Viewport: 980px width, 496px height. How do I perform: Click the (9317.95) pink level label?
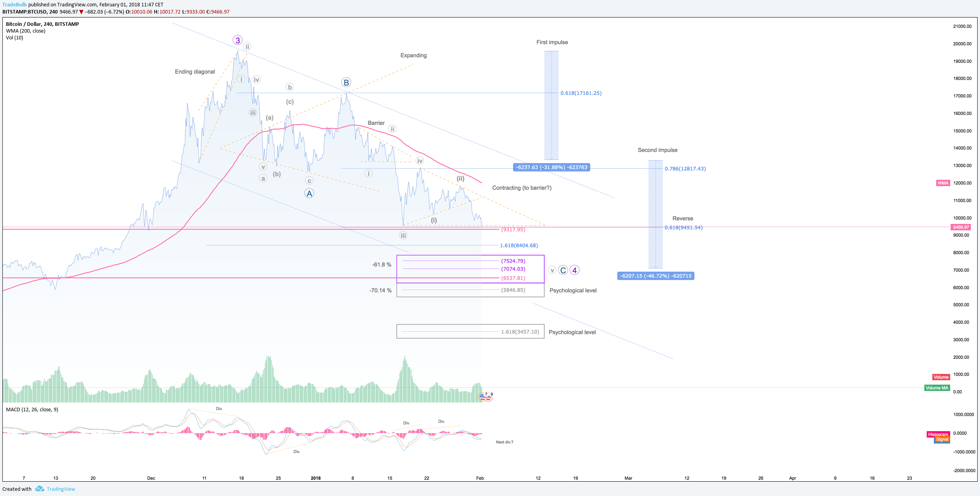pyautogui.click(x=513, y=230)
